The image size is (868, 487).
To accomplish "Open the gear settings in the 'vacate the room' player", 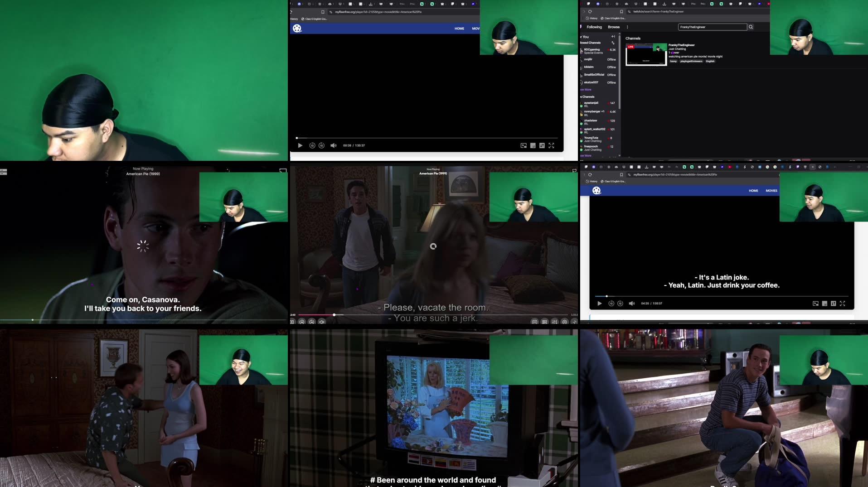I will coord(565,322).
